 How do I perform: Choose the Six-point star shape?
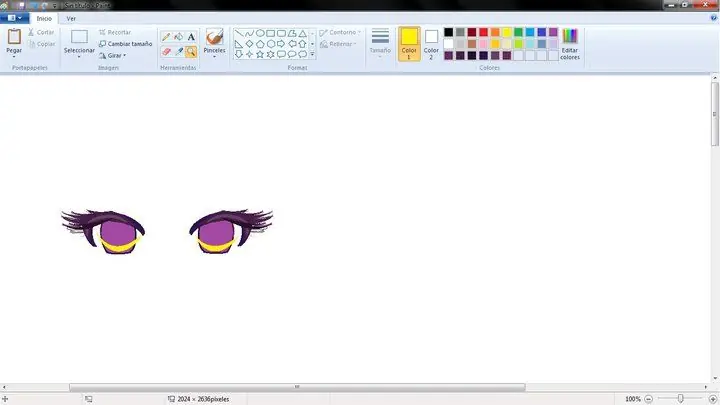[270, 54]
